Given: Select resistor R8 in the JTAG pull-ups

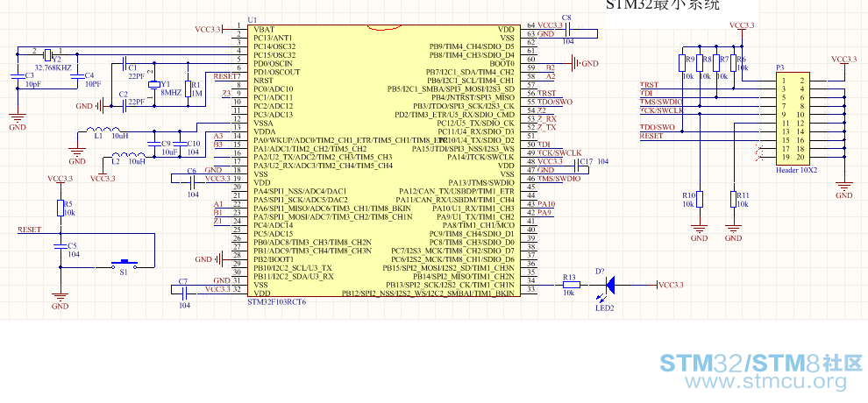Looking at the screenshot, I should (x=700, y=63).
